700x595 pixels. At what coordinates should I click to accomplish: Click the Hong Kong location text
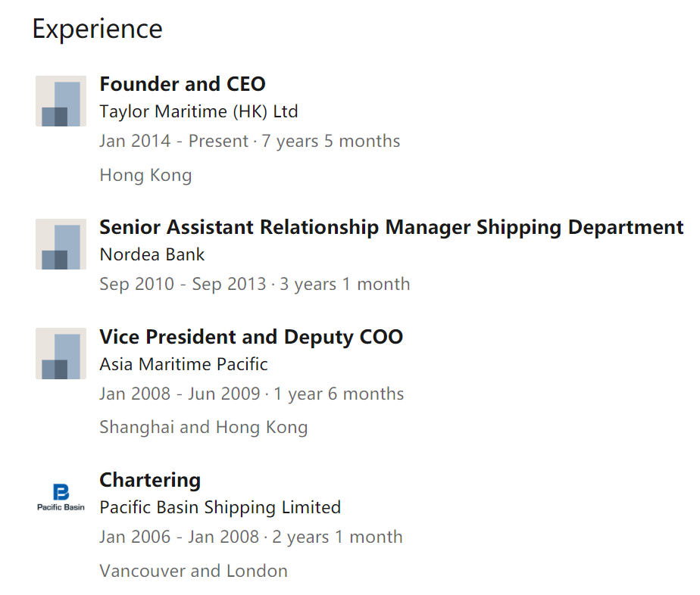tap(145, 176)
